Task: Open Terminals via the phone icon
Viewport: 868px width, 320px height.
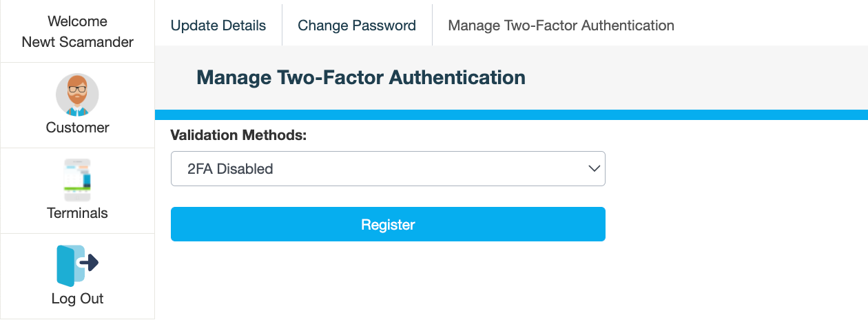Action: 77,181
